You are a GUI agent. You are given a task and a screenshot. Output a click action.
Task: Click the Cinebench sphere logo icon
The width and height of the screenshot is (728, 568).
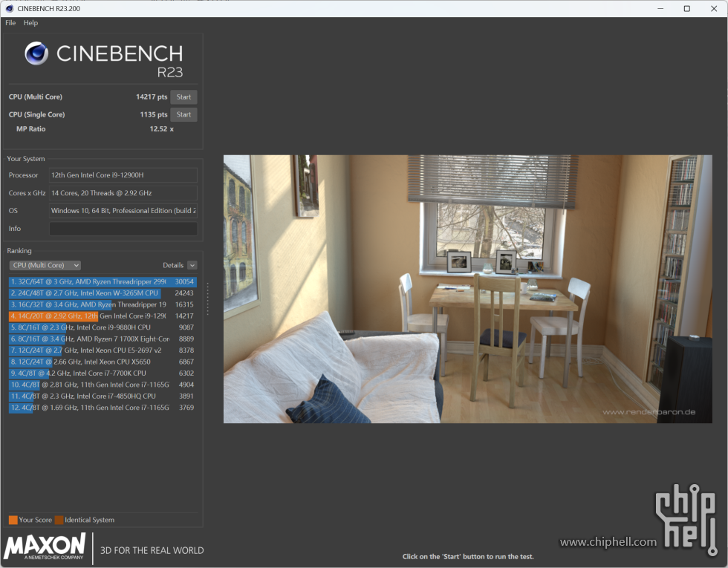36,53
